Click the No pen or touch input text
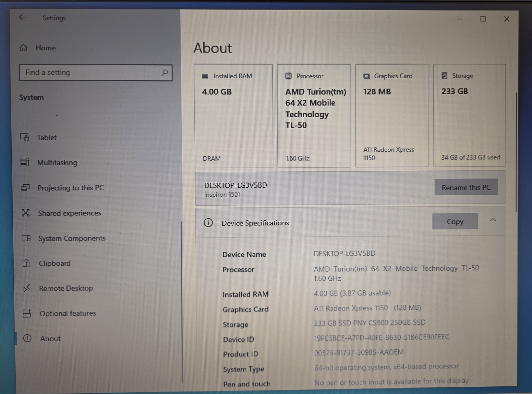The height and width of the screenshot is (394, 532). [x=391, y=382]
